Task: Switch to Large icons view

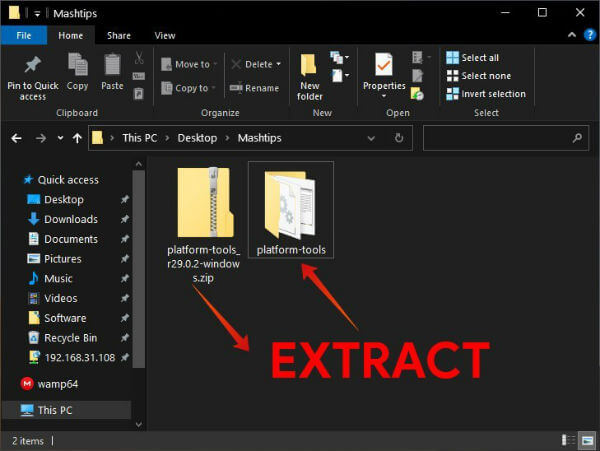Action: (587, 440)
